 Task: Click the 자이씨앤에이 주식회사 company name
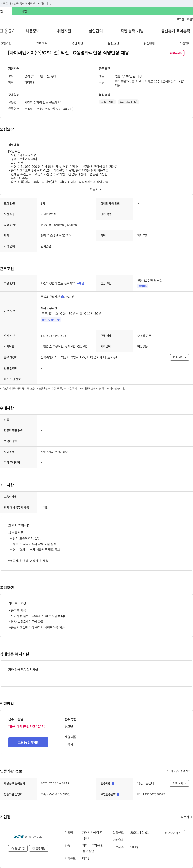[93, 835]
